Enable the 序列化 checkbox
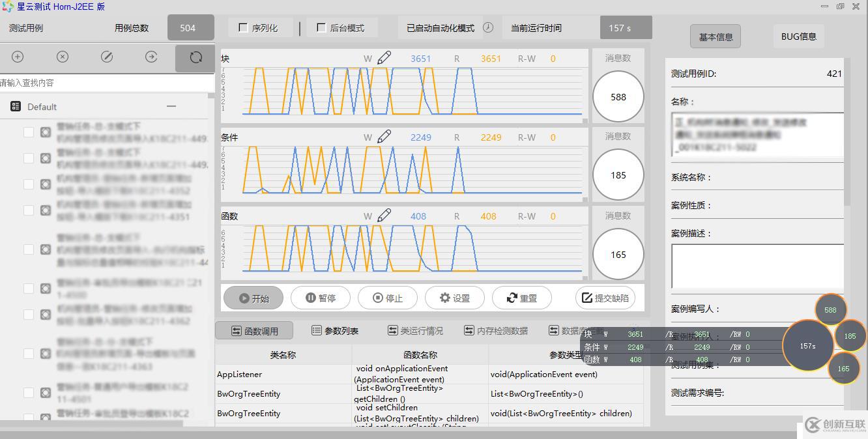The width and height of the screenshot is (868, 439). [243, 28]
